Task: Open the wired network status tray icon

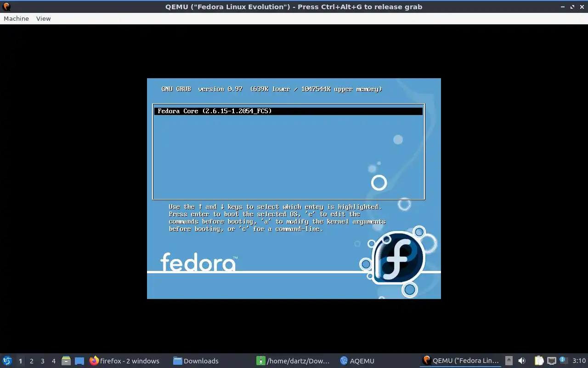Action: [x=552, y=361]
